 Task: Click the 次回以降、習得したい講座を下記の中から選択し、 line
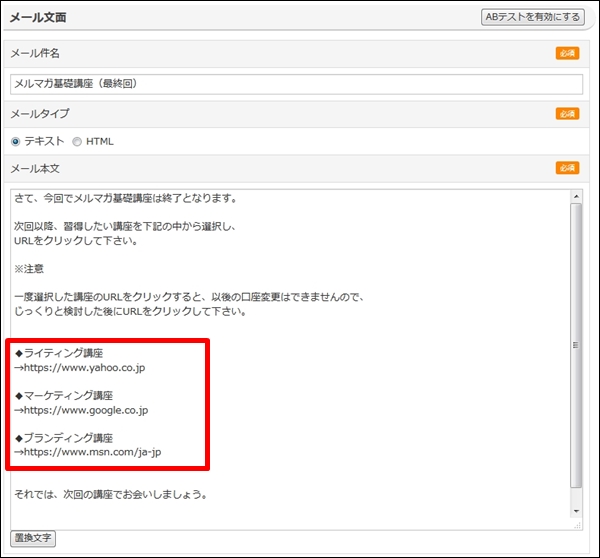125,227
